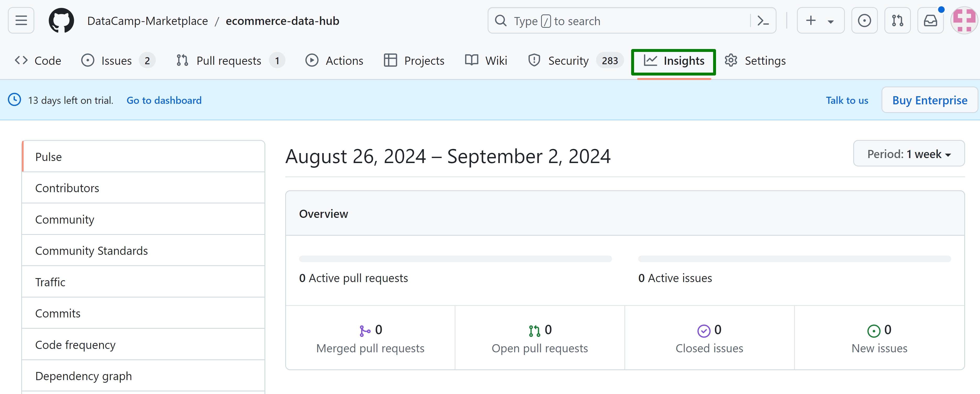Select the Insights tab
This screenshot has height=394, width=980.
(674, 61)
